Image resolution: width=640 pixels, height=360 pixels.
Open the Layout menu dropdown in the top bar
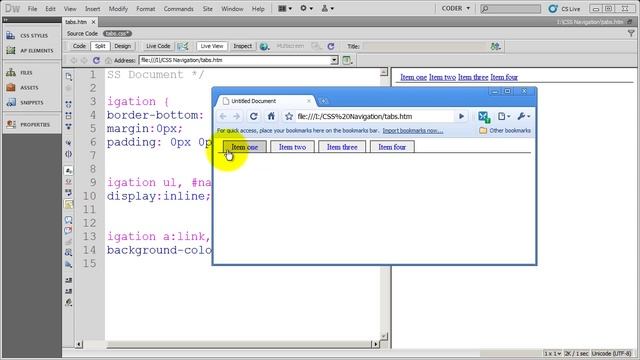tap(284, 9)
